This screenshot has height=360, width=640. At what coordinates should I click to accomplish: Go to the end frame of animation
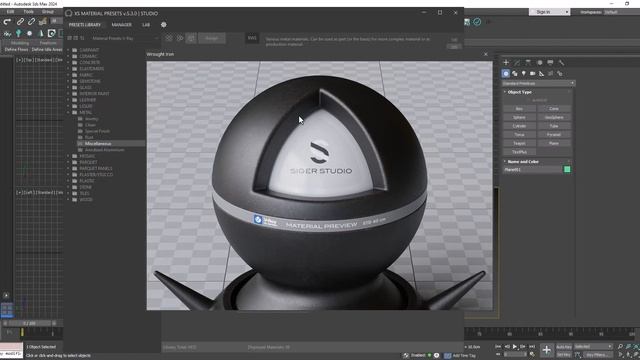click(x=532, y=347)
